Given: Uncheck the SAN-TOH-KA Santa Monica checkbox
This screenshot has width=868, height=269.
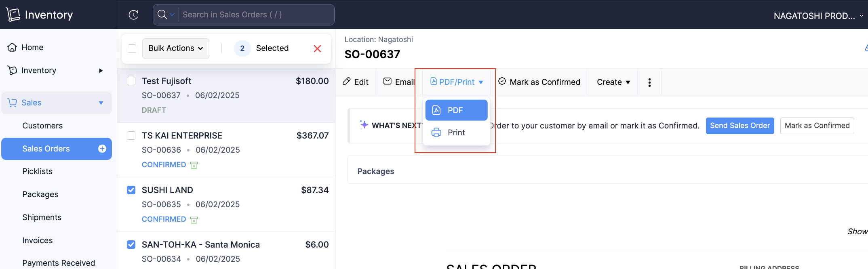Looking at the screenshot, I should [131, 244].
